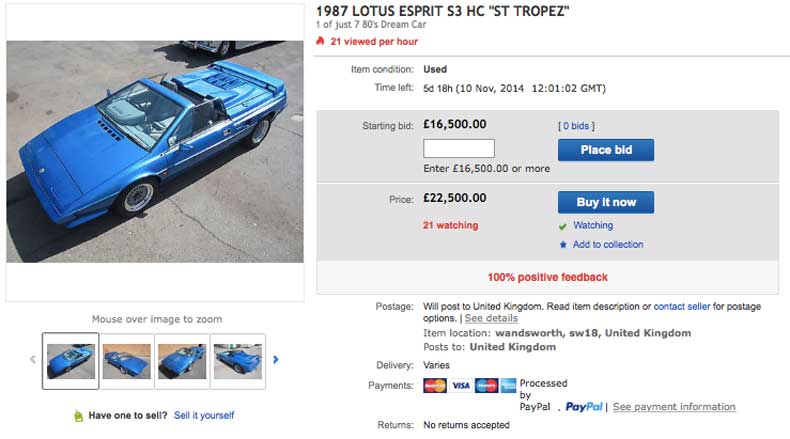
Task: Click the main blue Lotus Esprit photo
Action: (x=155, y=152)
